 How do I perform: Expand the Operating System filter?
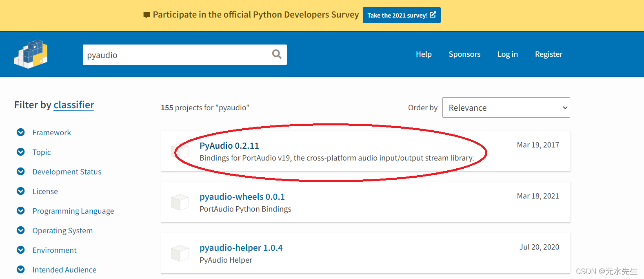pos(21,230)
